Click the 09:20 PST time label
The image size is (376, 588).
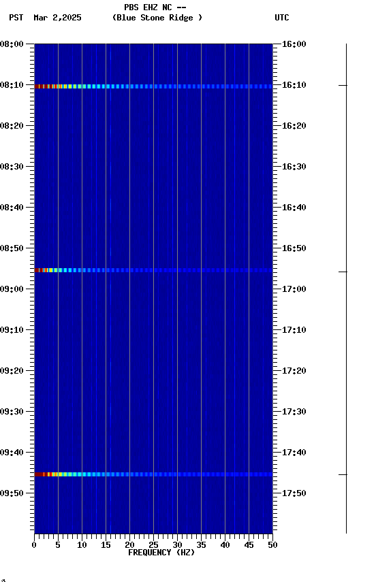(12, 371)
